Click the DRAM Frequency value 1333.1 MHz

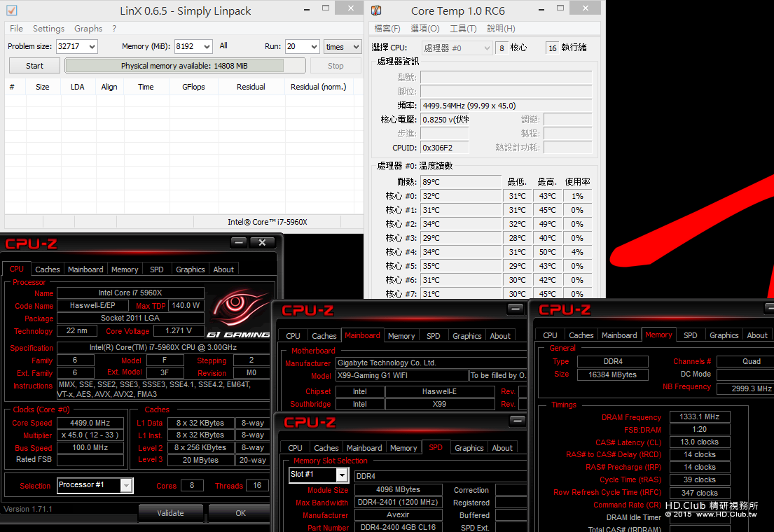tap(700, 417)
